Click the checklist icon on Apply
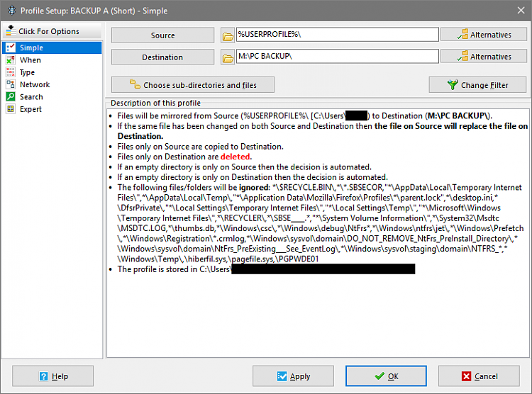The height and width of the screenshot is (394, 532). [x=282, y=376]
